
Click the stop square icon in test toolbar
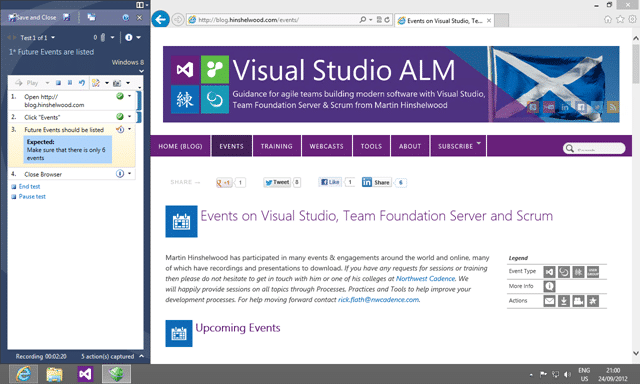pos(58,83)
